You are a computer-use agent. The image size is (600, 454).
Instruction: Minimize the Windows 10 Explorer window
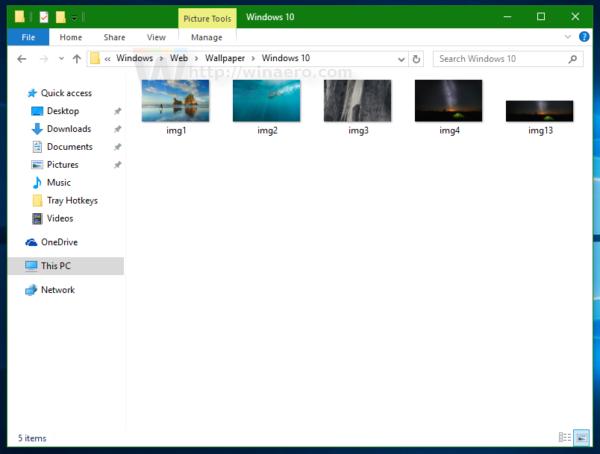[x=507, y=17]
